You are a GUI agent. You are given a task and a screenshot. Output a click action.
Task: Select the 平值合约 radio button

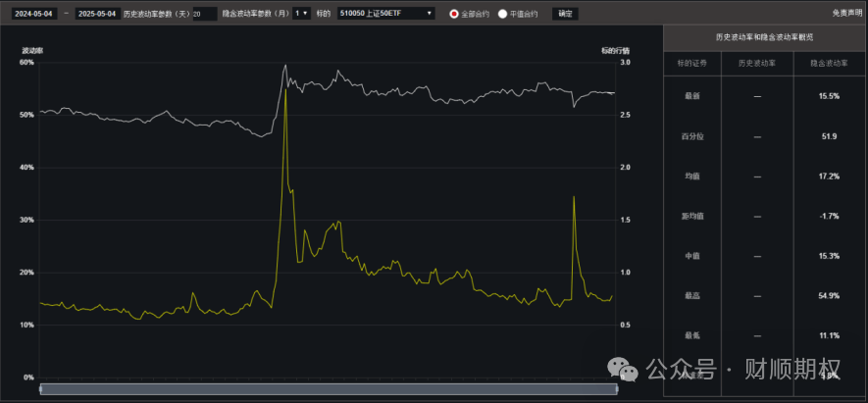coord(503,14)
